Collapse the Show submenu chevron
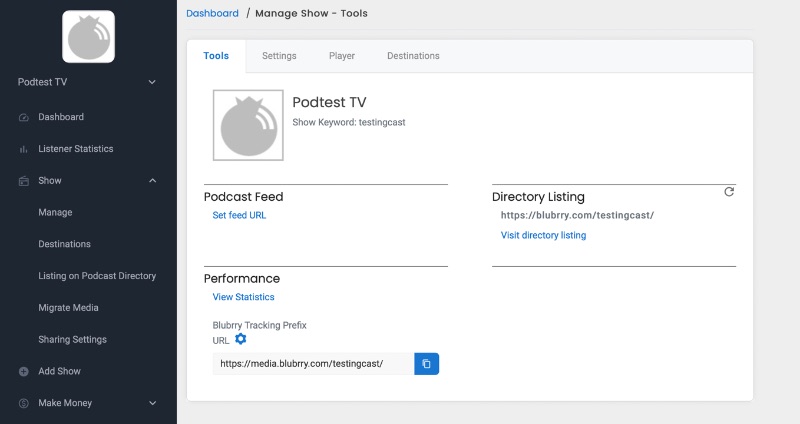Image resolution: width=800 pixels, height=424 pixels. coord(153,181)
